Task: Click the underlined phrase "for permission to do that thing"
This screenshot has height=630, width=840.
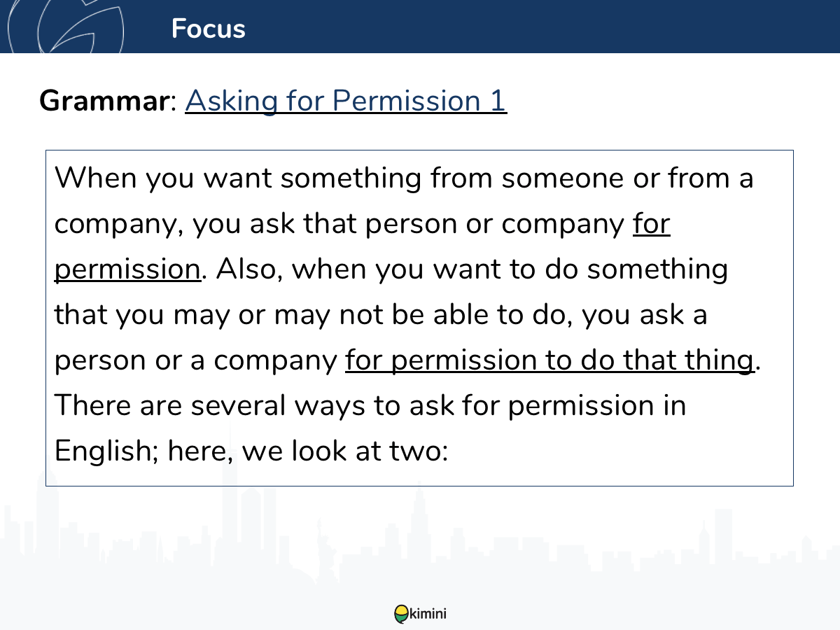Action: click(x=549, y=360)
